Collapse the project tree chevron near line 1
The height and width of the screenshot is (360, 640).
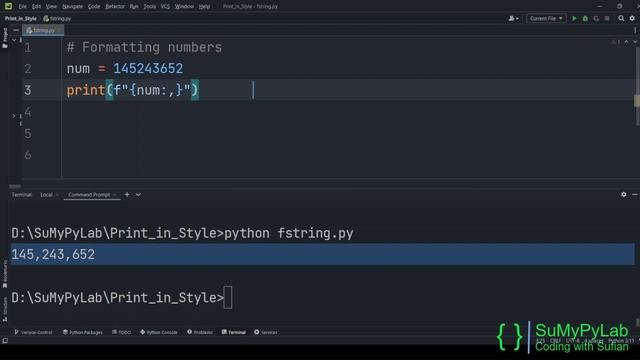click(13, 40)
